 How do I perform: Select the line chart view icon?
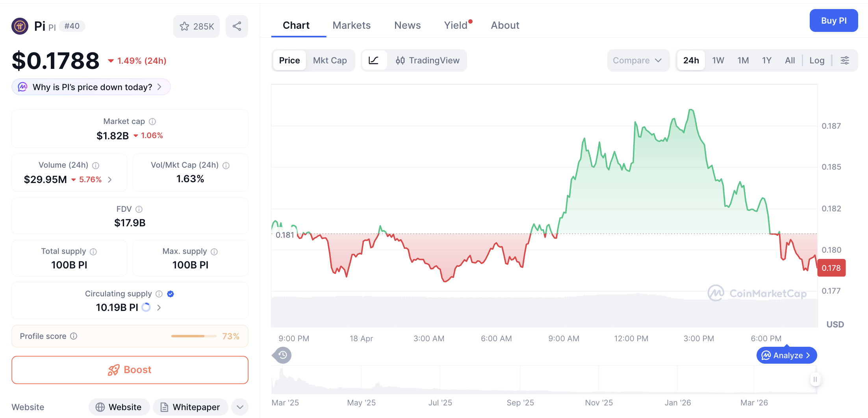click(374, 60)
